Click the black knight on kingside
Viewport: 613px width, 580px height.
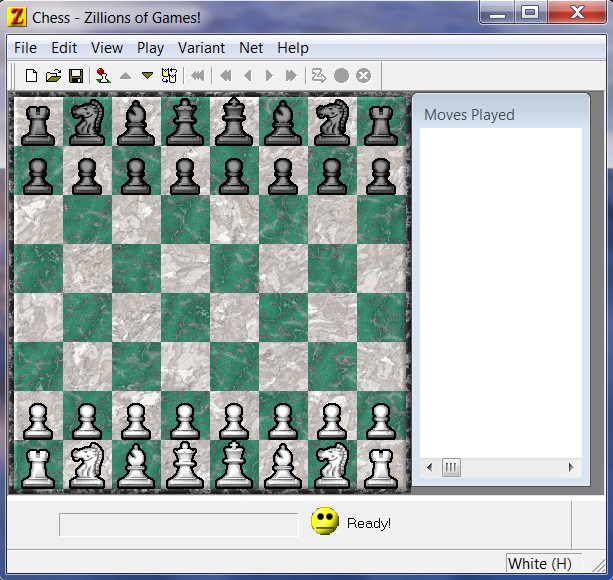coord(332,122)
